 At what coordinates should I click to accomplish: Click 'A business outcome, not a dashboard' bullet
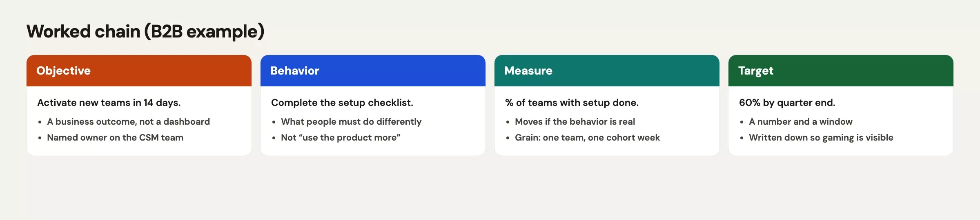pos(128,121)
